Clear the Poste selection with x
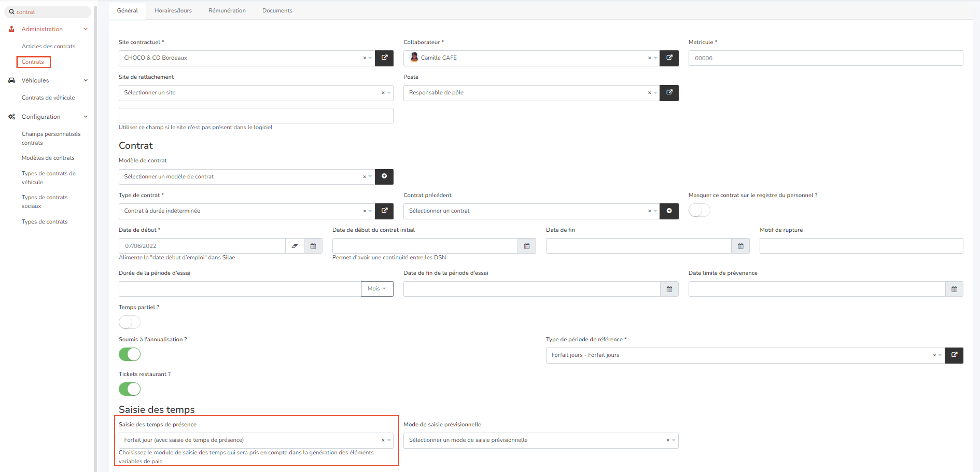 tap(649, 92)
